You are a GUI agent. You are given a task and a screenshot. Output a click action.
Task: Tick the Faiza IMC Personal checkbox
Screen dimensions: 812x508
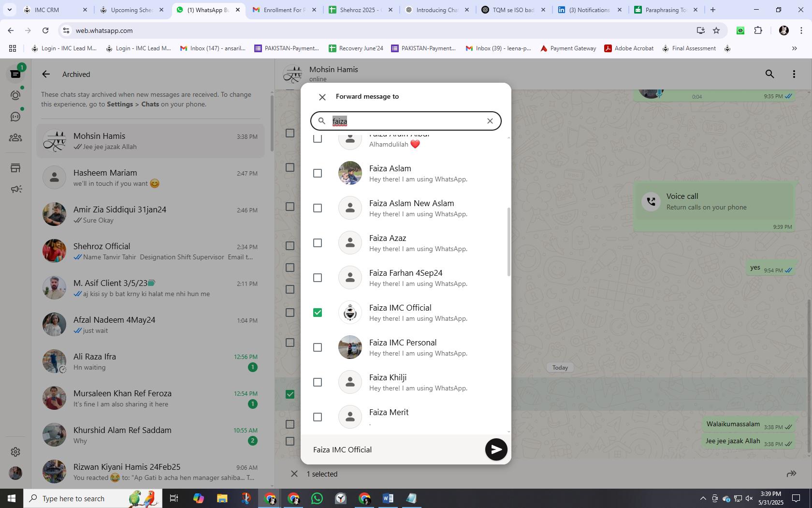[318, 347]
